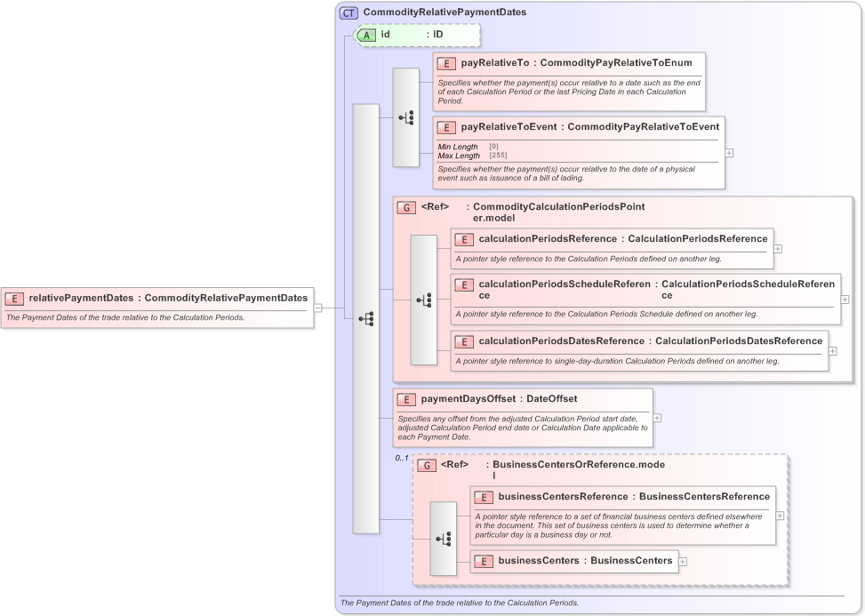Select the paymentDaysOffset element name
The image size is (865, 616).
point(468,399)
